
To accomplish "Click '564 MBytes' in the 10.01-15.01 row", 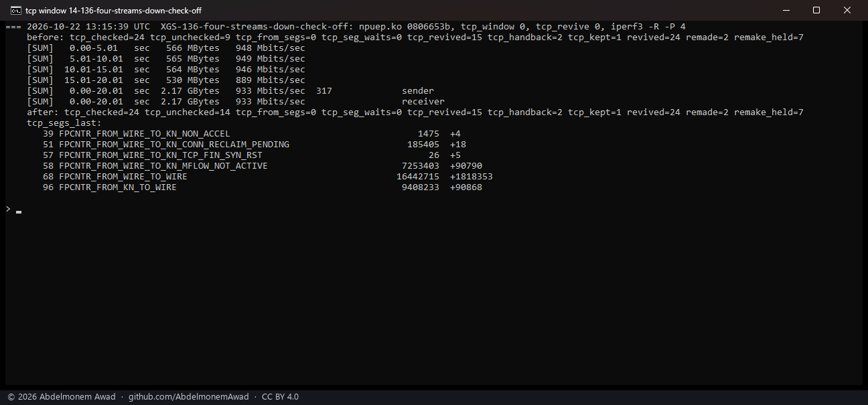I will coord(193,70).
